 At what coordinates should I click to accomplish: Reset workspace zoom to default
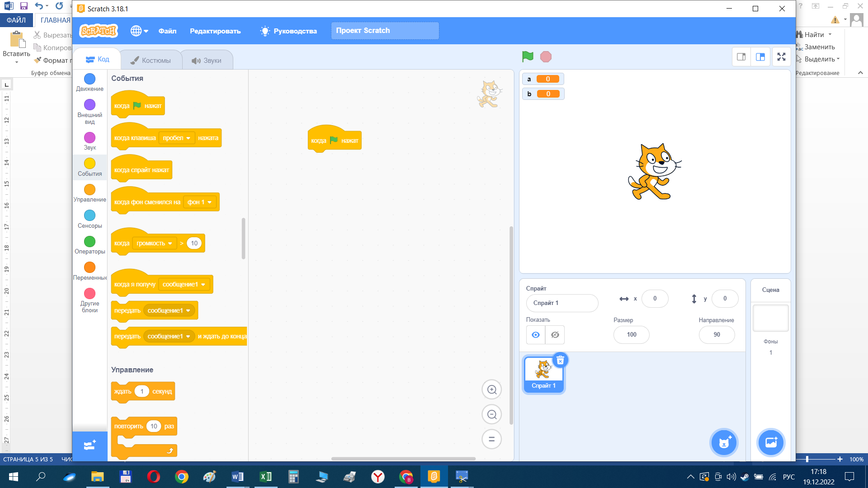[x=492, y=439]
